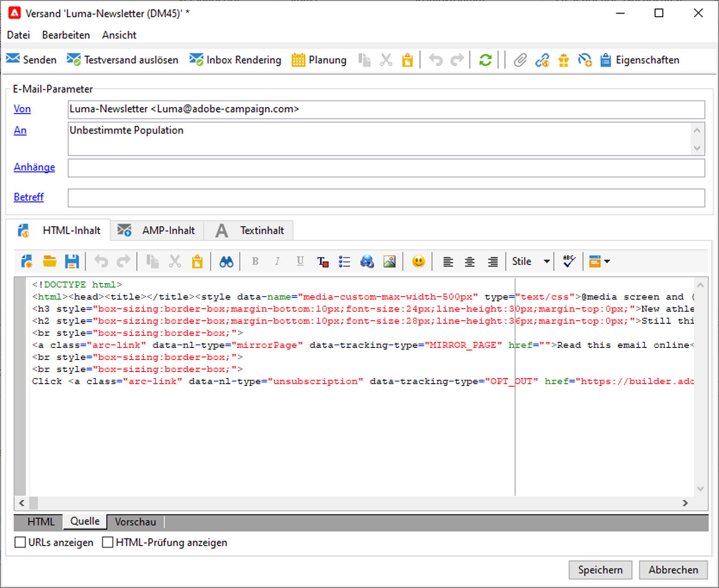Click the paperclip attachment icon
Screen dimensions: 719x588
520,60
